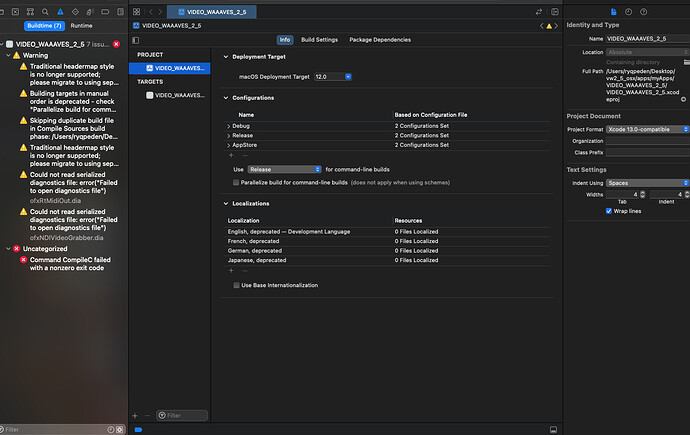Screen dimensions: 690x435
Task: Reveal full path in Finder arrow icon
Action: [x=683, y=99]
